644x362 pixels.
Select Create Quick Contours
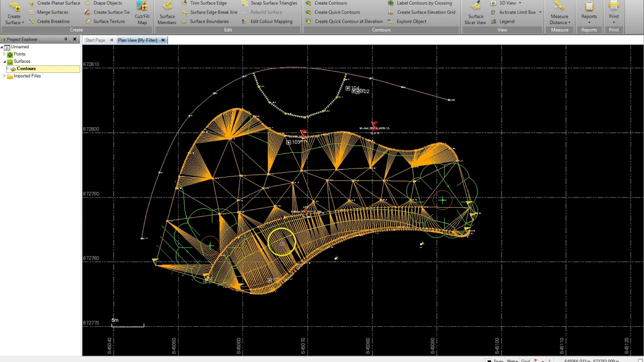pos(333,12)
